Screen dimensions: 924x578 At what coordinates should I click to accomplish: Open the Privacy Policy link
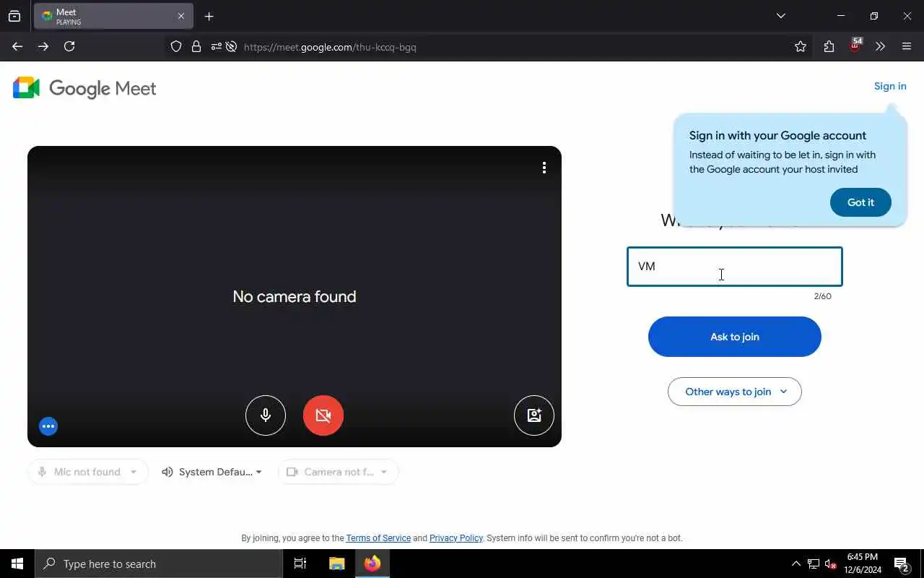pos(456,538)
